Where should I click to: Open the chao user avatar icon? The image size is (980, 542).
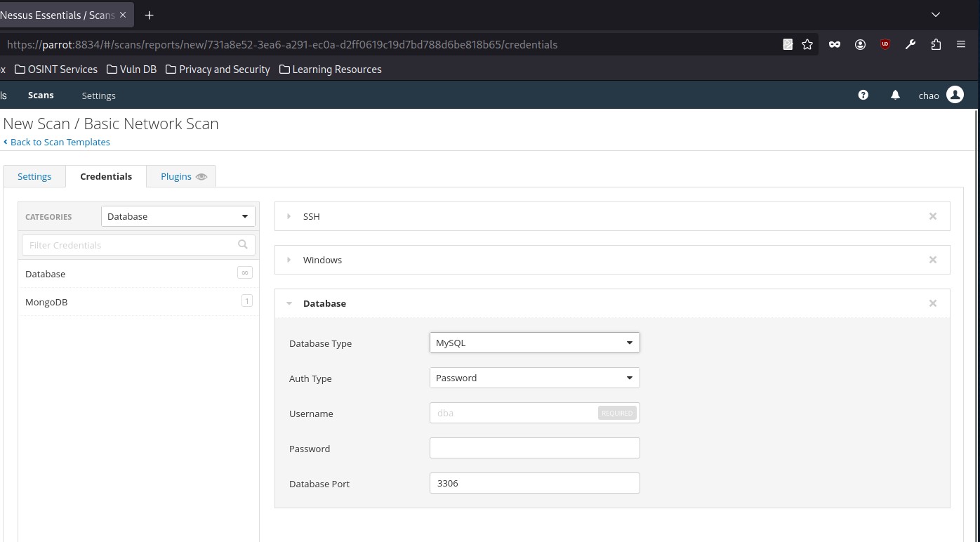click(955, 95)
